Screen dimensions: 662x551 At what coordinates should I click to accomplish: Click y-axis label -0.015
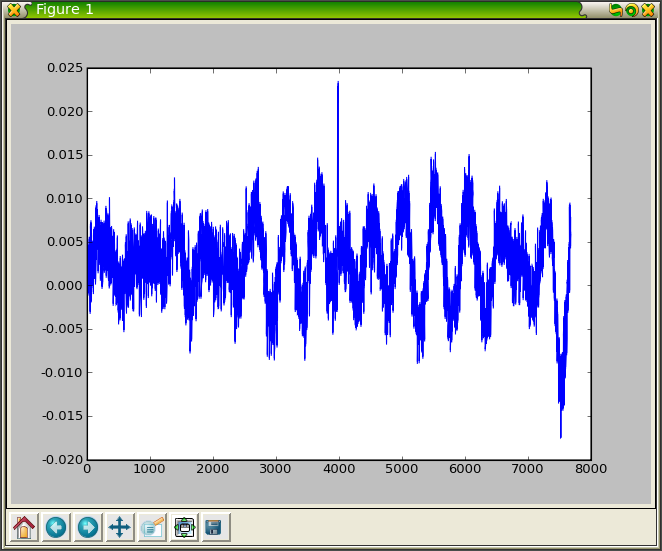(x=62, y=416)
